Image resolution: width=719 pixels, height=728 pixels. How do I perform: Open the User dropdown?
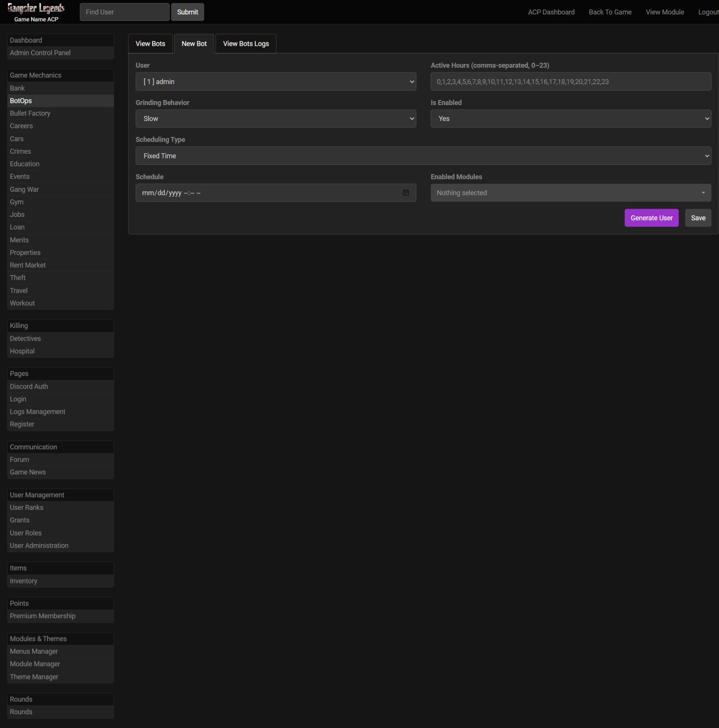[275, 82]
